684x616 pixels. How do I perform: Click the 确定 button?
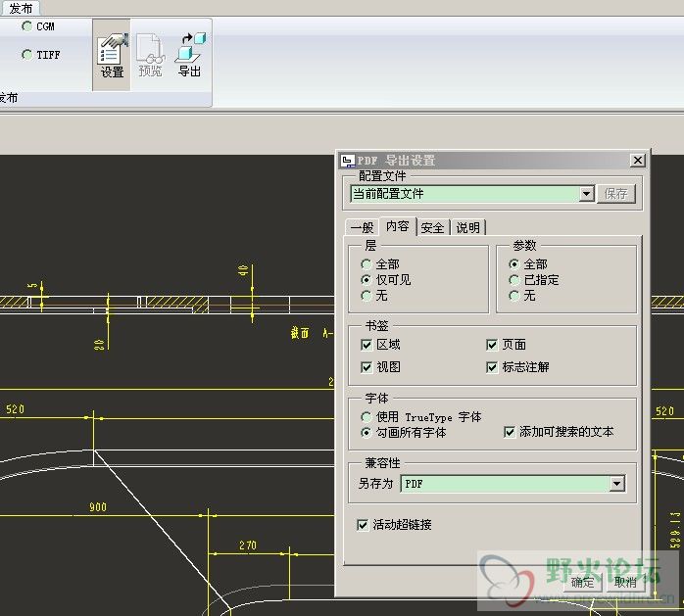coord(583,582)
